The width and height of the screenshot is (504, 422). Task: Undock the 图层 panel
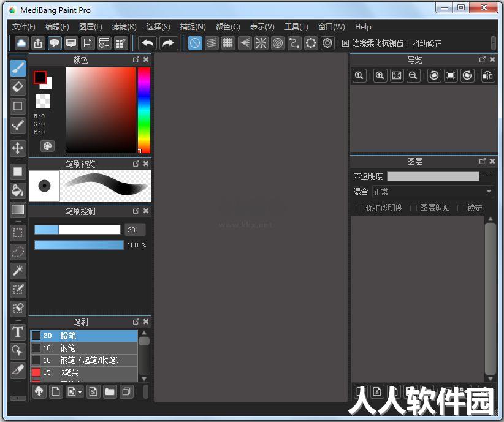coord(482,161)
